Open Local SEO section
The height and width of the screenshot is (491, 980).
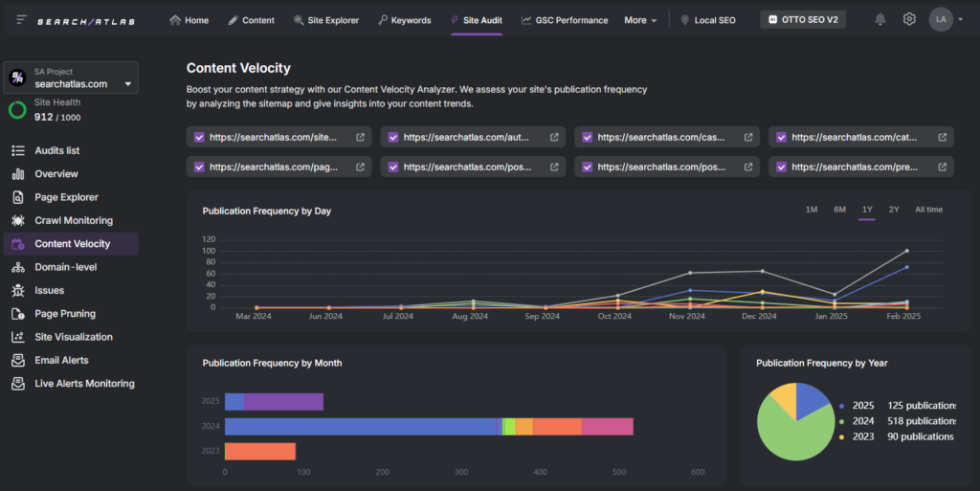tap(708, 21)
